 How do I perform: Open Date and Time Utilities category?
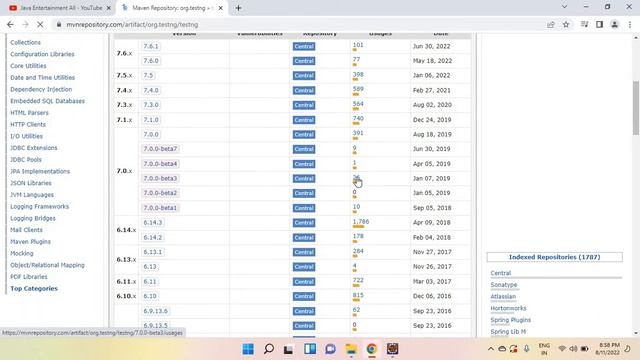tap(42, 78)
